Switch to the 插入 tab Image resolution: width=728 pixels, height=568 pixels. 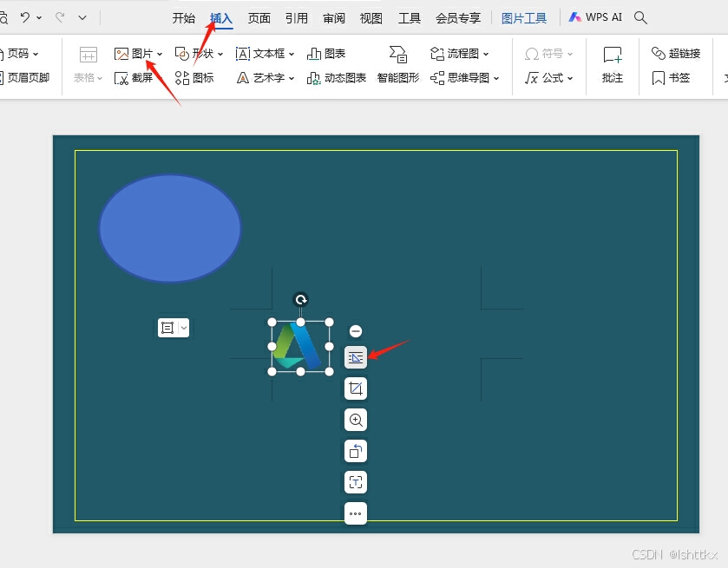point(221,18)
